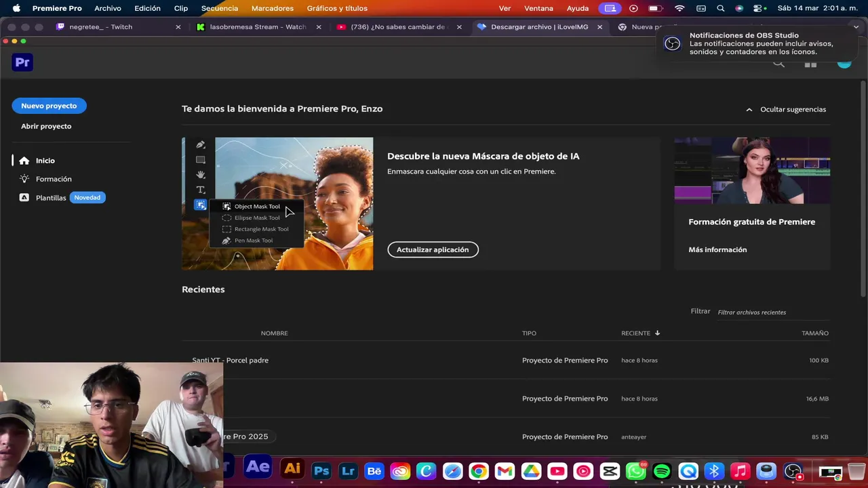Image resolution: width=868 pixels, height=488 pixels.
Task: Open Control Center in menu bar
Action: 759,8
